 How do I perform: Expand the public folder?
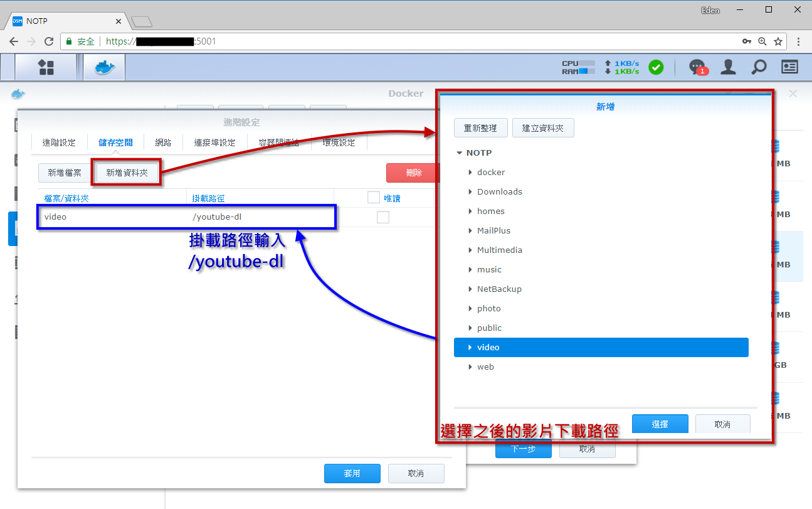tap(470, 328)
